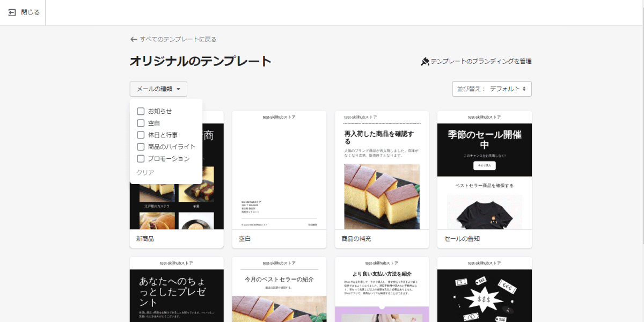The image size is (644, 322).
Task: Click the 商品の補充 caption text
Action: click(356, 239)
